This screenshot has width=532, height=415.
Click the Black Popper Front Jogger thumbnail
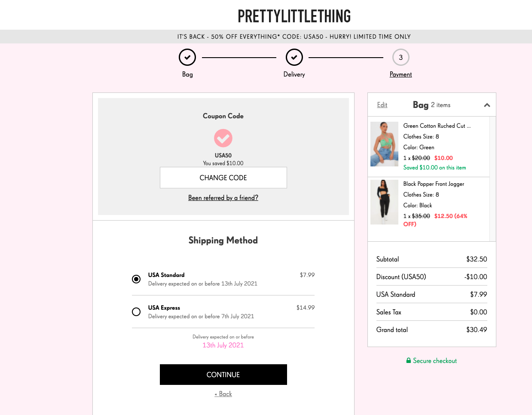tap(384, 202)
